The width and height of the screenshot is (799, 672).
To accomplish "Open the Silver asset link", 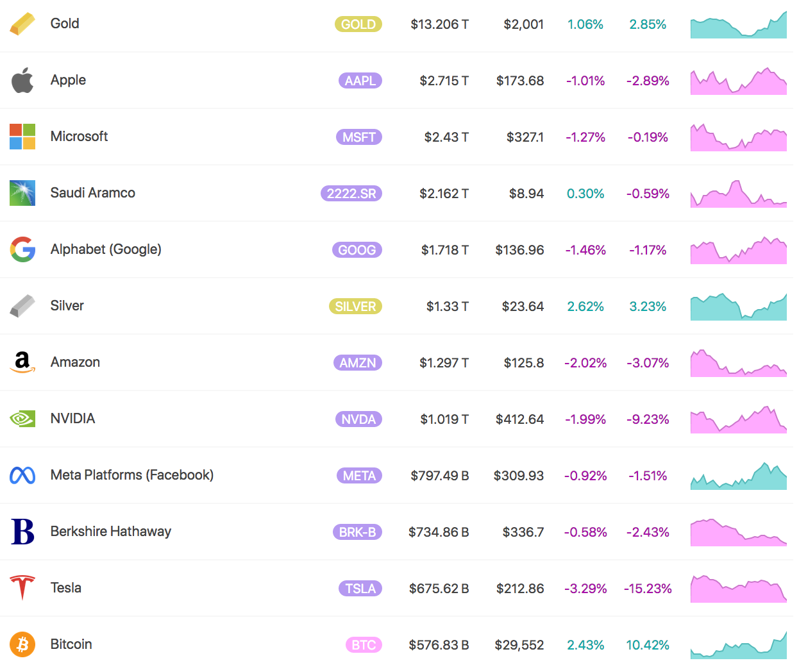I will [x=67, y=306].
